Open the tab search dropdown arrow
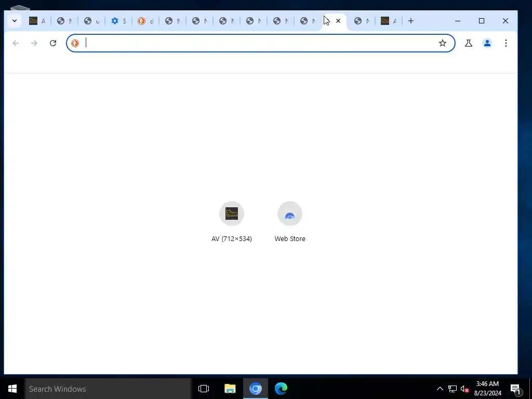 (x=15, y=21)
